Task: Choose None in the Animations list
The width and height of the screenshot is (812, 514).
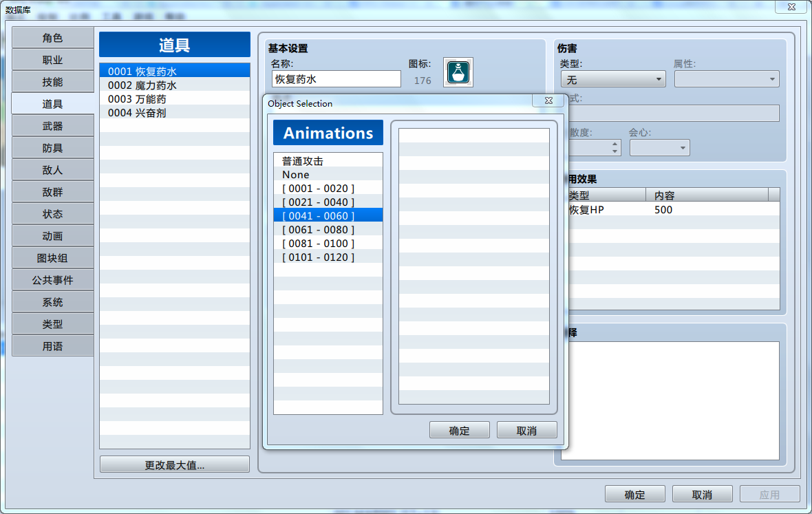Action: 328,175
